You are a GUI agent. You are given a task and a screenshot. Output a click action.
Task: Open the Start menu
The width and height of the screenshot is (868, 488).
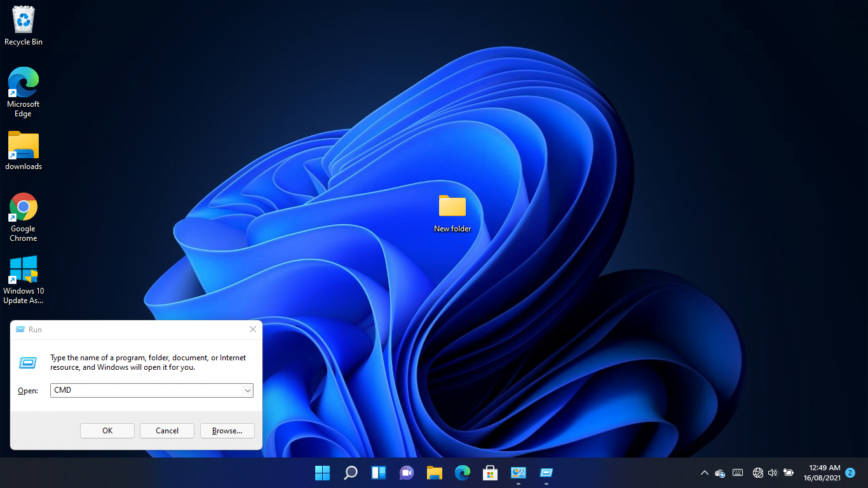[322, 473]
